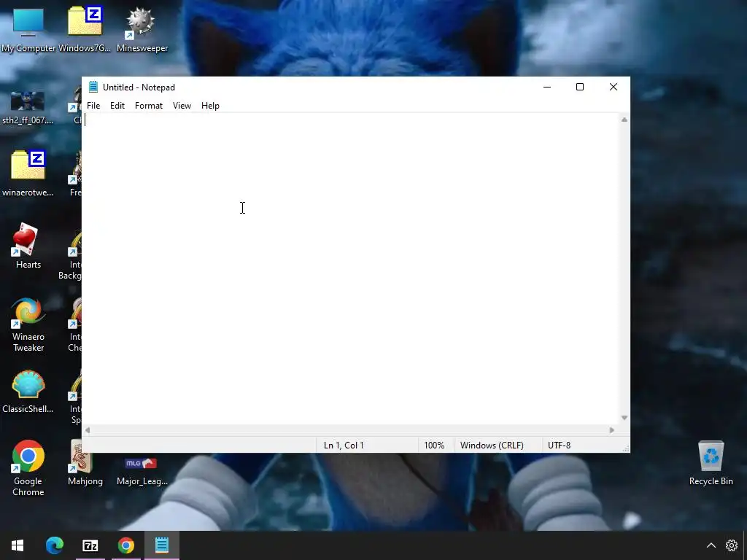Screen dimensions: 747x560
Task: Open the File menu in Notepad
Action: point(93,106)
